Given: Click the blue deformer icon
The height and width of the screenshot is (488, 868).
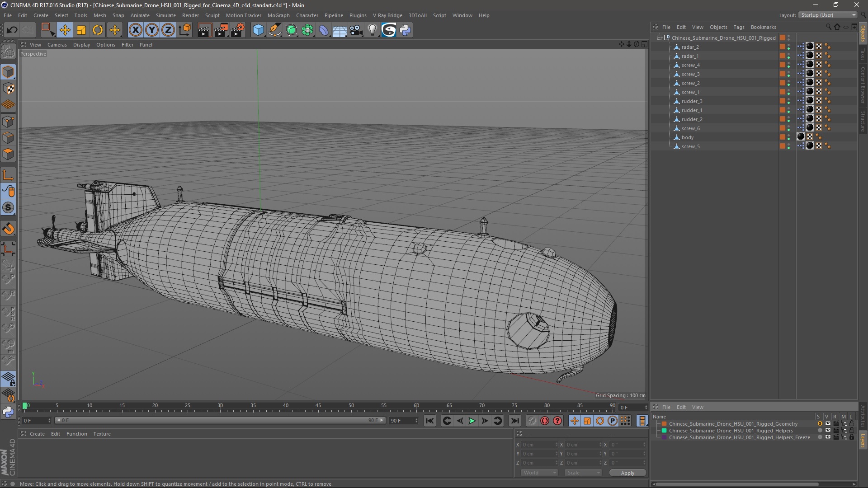Looking at the screenshot, I should click(x=324, y=30).
